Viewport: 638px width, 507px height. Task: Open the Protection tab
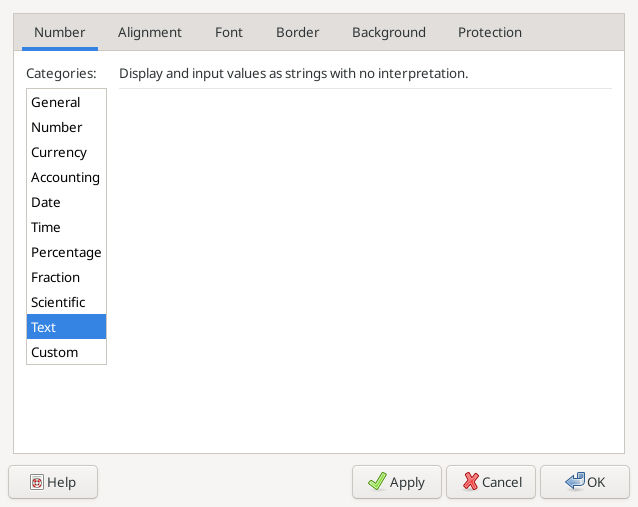click(x=489, y=32)
